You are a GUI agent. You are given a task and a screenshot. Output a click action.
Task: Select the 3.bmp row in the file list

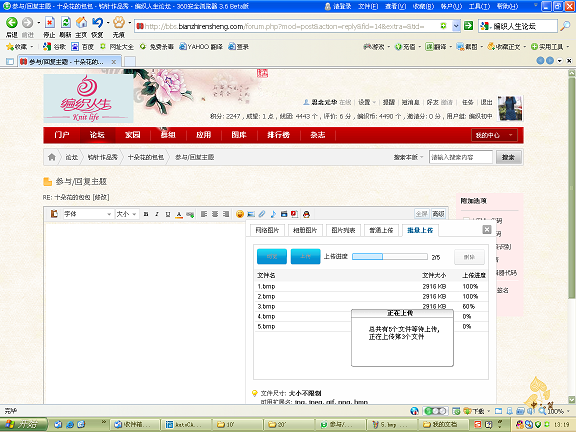(x=371, y=306)
